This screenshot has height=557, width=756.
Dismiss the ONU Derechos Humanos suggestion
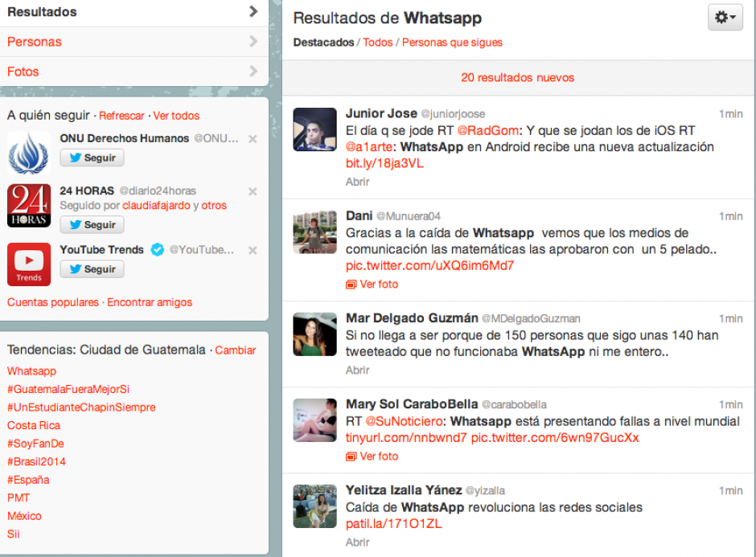253,137
